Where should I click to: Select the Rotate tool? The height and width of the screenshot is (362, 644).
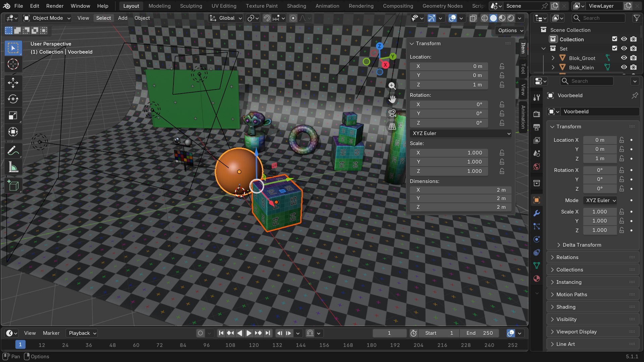[13, 99]
